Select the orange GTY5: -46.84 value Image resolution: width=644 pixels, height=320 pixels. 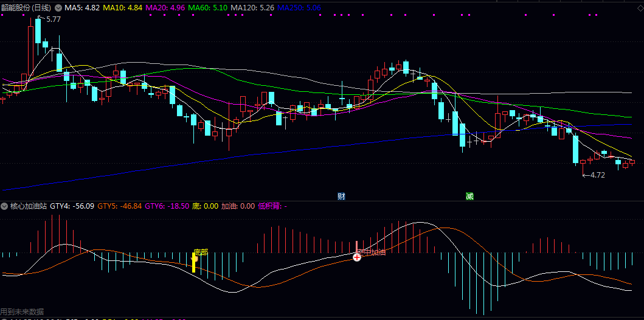pos(120,206)
